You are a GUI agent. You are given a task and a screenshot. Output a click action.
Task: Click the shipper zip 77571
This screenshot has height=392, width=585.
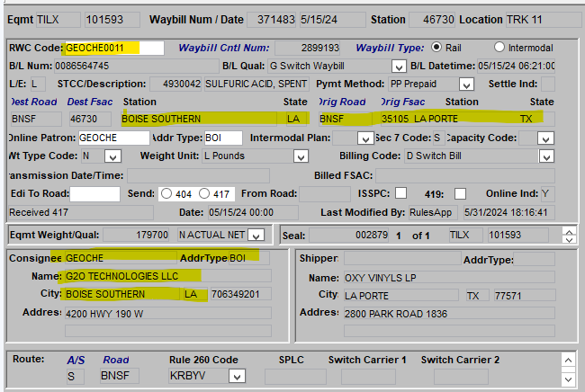525,296
